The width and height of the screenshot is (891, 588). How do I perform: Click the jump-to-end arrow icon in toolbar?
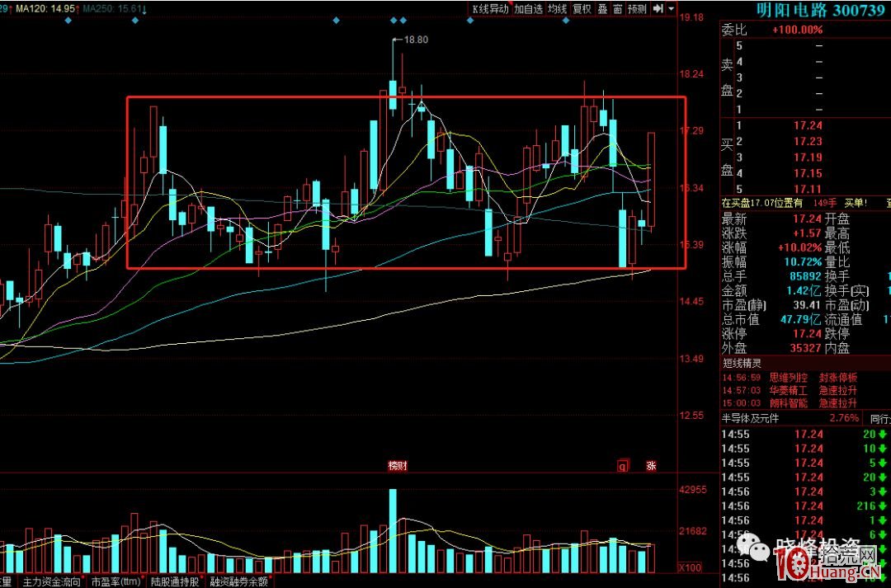coord(658,8)
